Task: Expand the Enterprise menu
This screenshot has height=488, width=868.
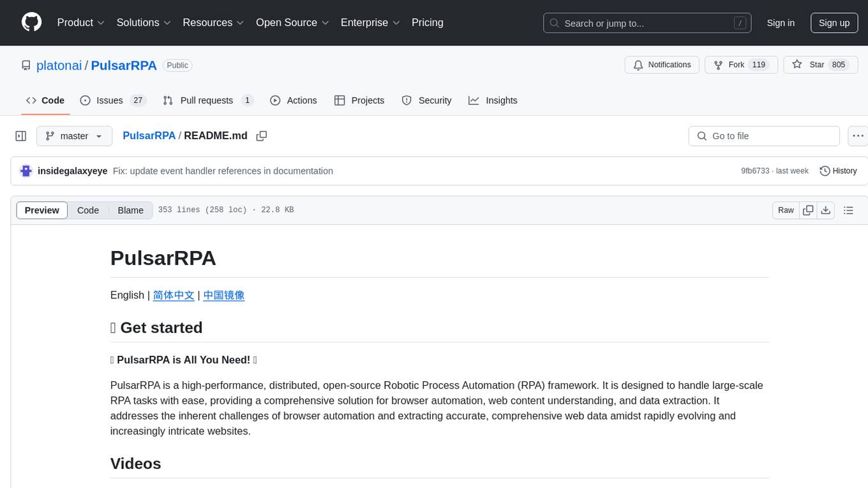Action: pos(370,22)
